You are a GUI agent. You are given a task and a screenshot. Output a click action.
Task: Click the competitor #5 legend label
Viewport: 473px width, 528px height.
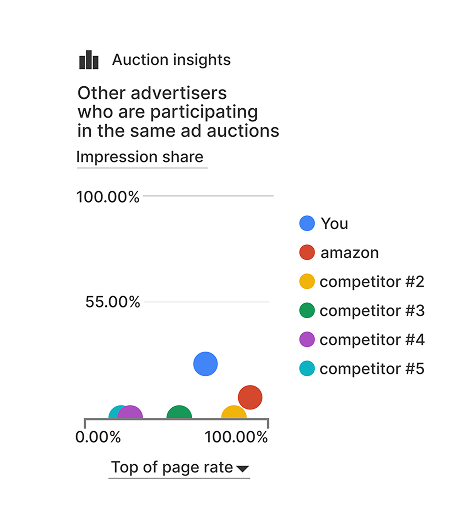coord(372,369)
